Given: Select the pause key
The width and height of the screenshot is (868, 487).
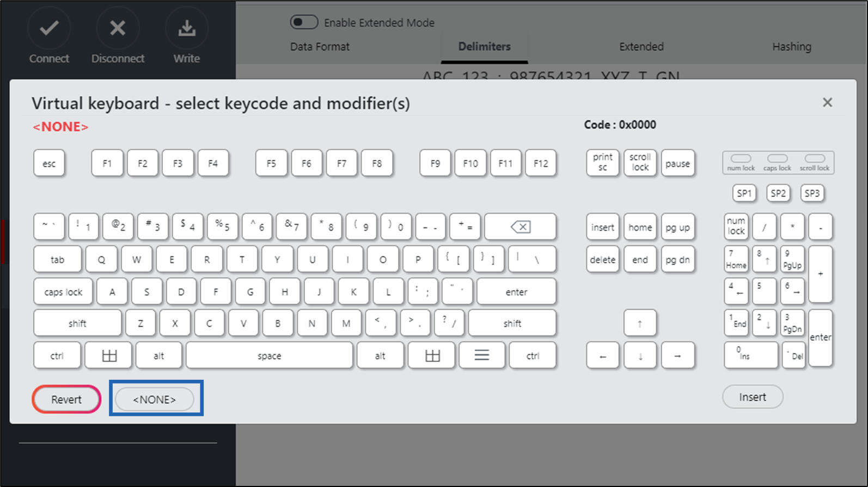Looking at the screenshot, I should [677, 163].
